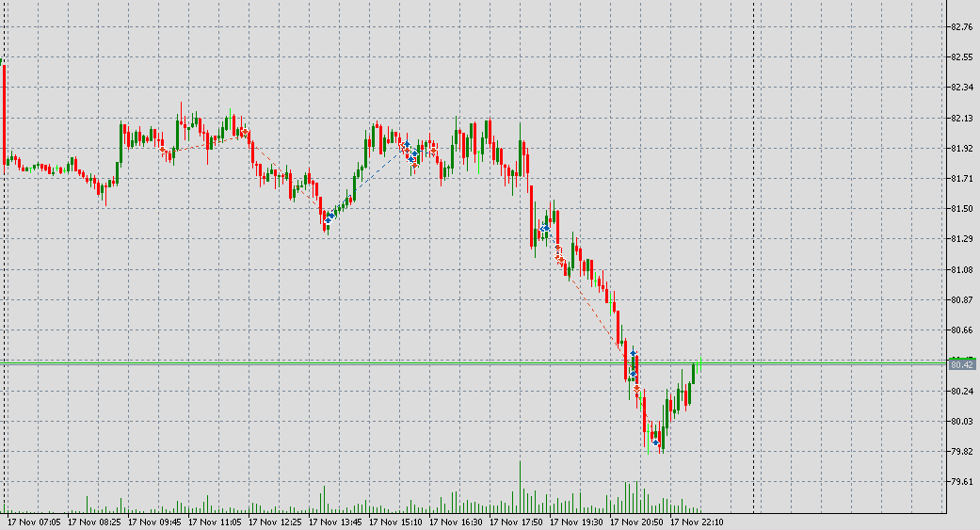Select the 17 Nov 08:25 time label

[x=94, y=522]
